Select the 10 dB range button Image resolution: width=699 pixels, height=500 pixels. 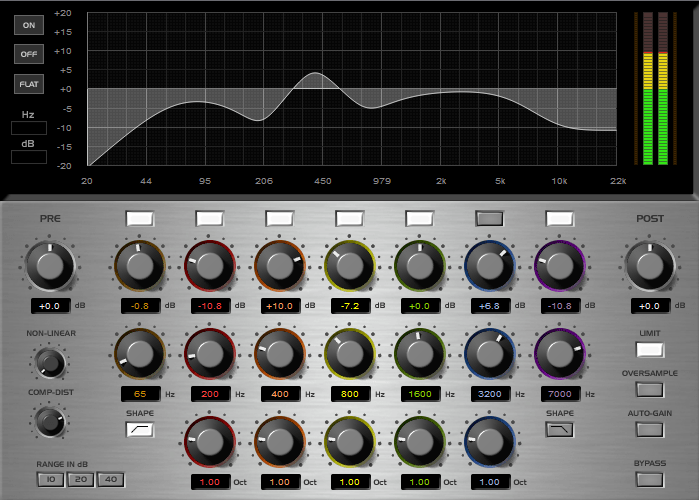coord(49,479)
